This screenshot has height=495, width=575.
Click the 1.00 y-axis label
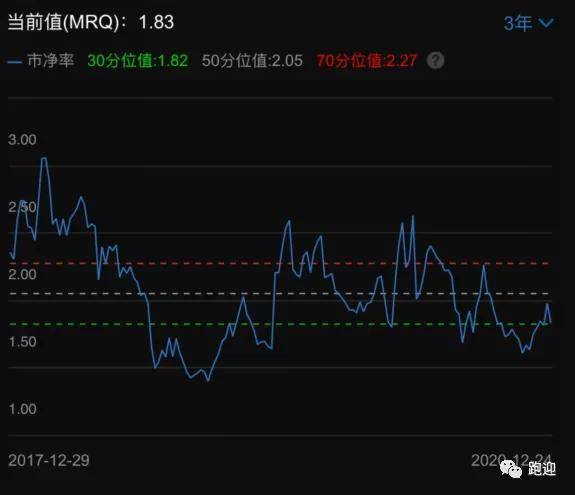(22, 409)
